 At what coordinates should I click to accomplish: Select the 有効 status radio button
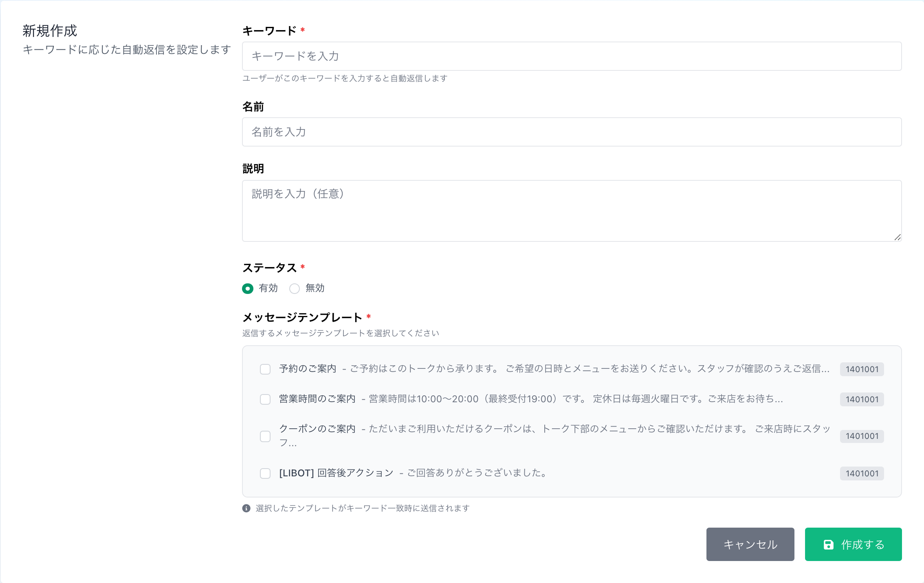click(x=248, y=289)
